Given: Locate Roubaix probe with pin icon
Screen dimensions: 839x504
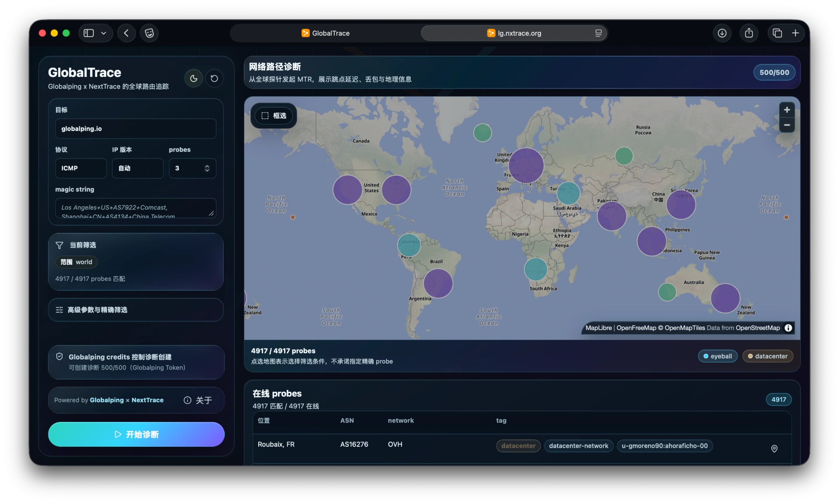Looking at the screenshot, I should pyautogui.click(x=774, y=449).
